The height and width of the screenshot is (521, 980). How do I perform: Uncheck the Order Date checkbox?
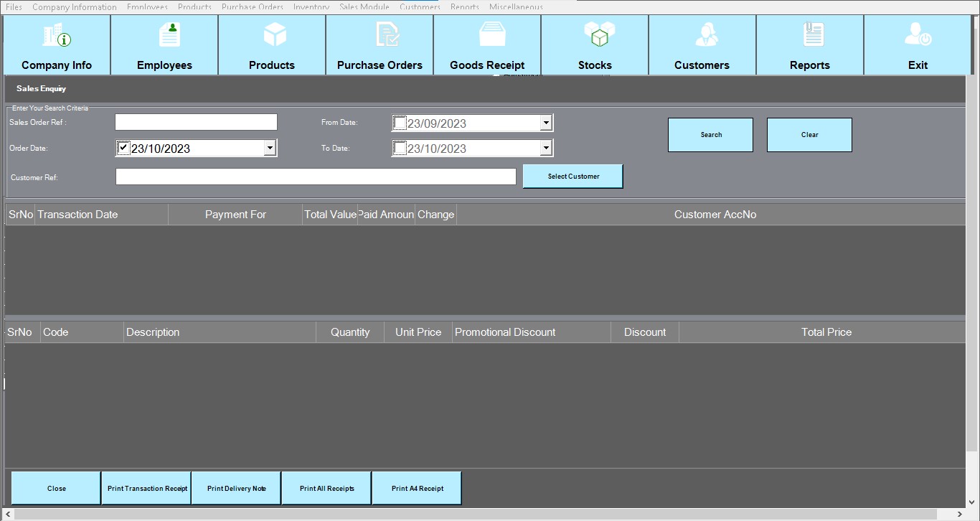click(123, 148)
